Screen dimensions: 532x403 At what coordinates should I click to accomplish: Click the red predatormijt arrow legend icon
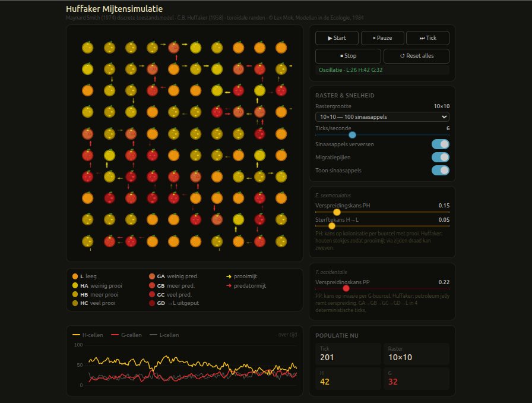[229, 286]
